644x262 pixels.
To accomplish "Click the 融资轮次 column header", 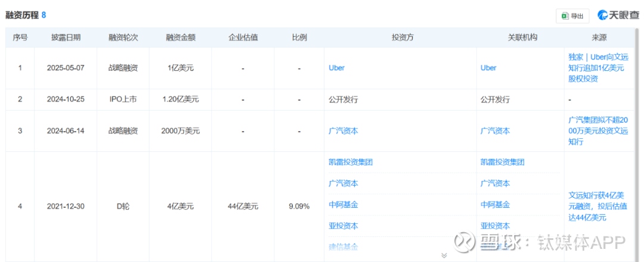I will tap(123, 38).
